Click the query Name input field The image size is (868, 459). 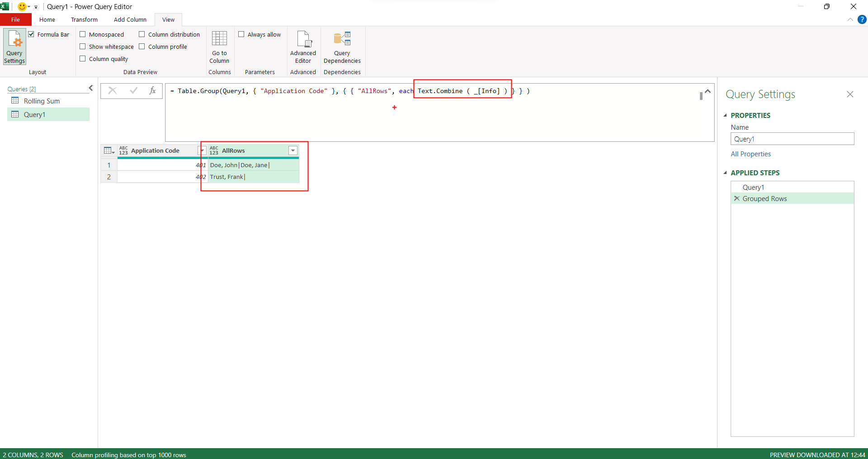click(x=792, y=139)
